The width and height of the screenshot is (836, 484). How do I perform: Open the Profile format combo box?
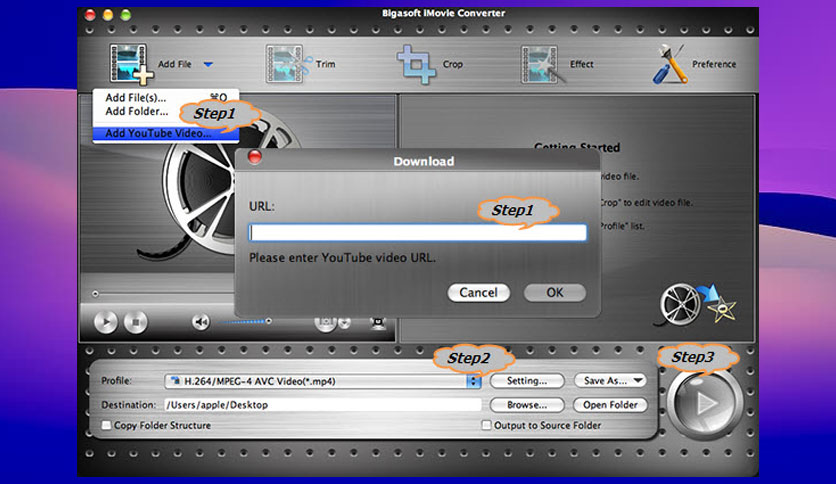pyautogui.click(x=323, y=381)
